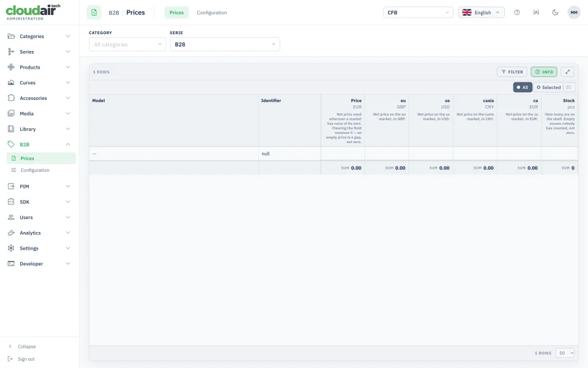Viewport: 588px width, 368px height.
Task: Click the SDK code icon
Action: click(11, 201)
